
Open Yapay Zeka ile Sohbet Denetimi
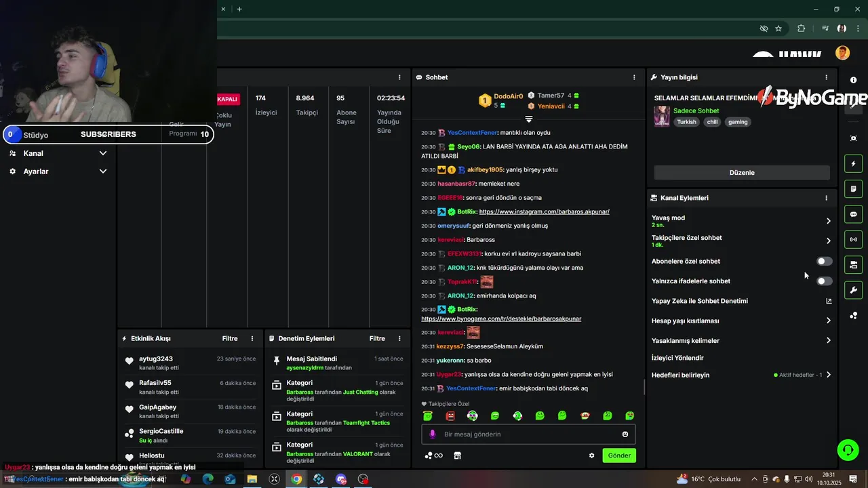[x=741, y=301]
